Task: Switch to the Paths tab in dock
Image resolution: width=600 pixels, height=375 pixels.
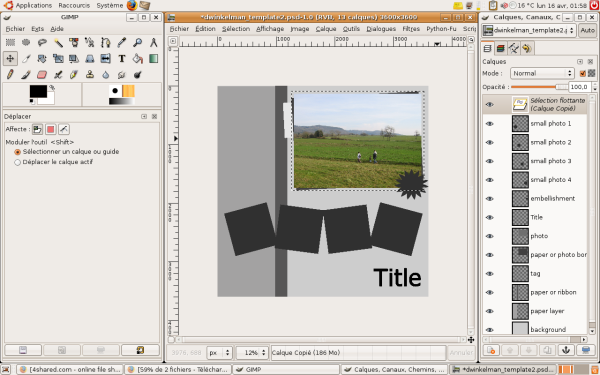Action: tap(514, 49)
